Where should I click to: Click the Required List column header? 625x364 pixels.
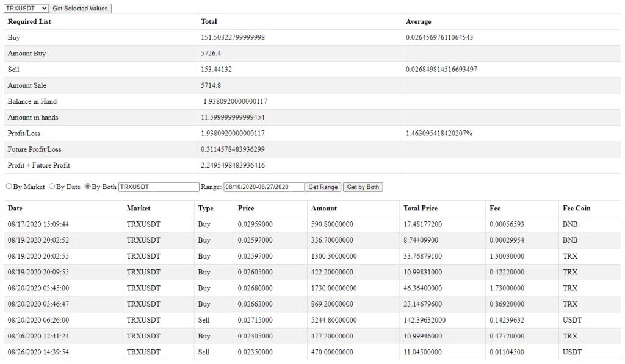point(29,21)
